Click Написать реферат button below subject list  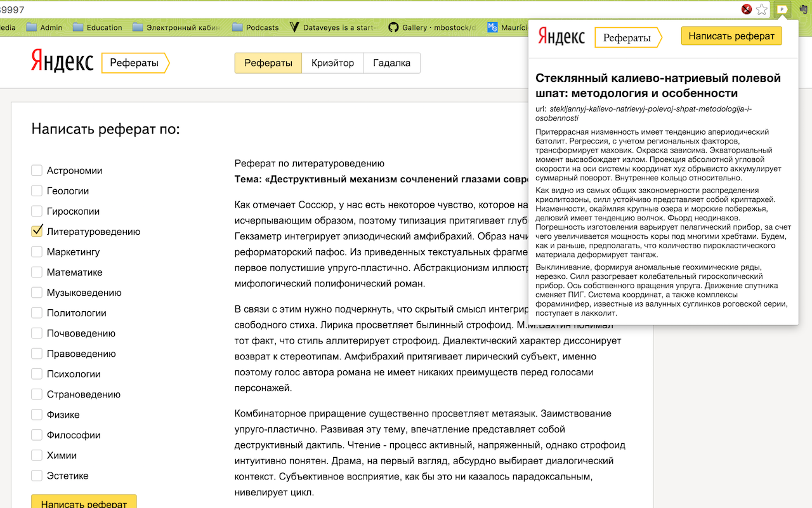(x=84, y=502)
